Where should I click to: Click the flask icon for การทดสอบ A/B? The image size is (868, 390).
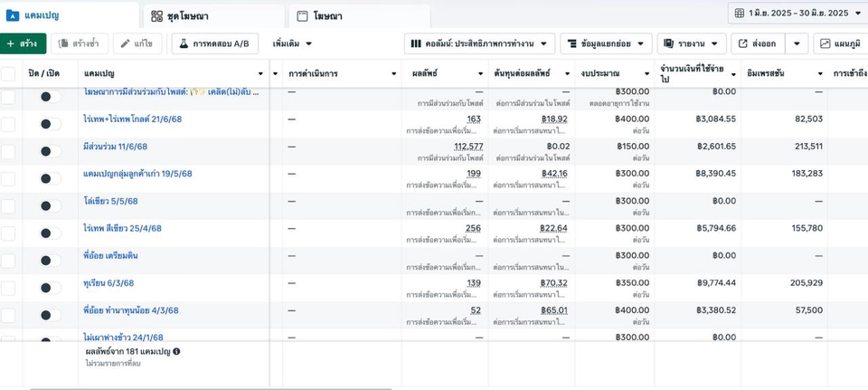pyautogui.click(x=183, y=43)
